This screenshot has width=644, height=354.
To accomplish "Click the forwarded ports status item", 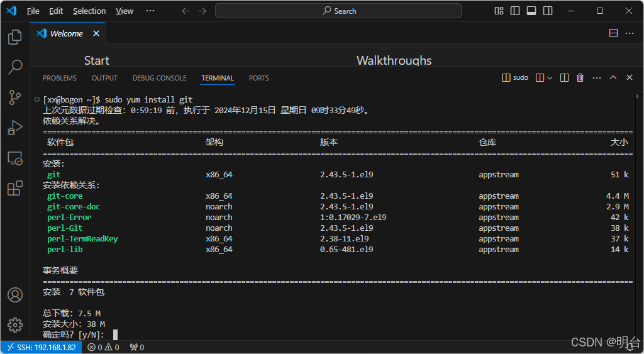I will [136, 348].
